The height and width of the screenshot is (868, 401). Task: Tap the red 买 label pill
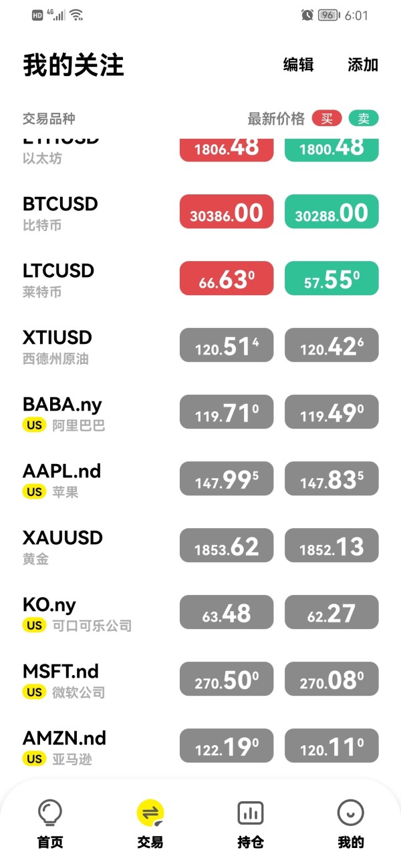point(327,119)
